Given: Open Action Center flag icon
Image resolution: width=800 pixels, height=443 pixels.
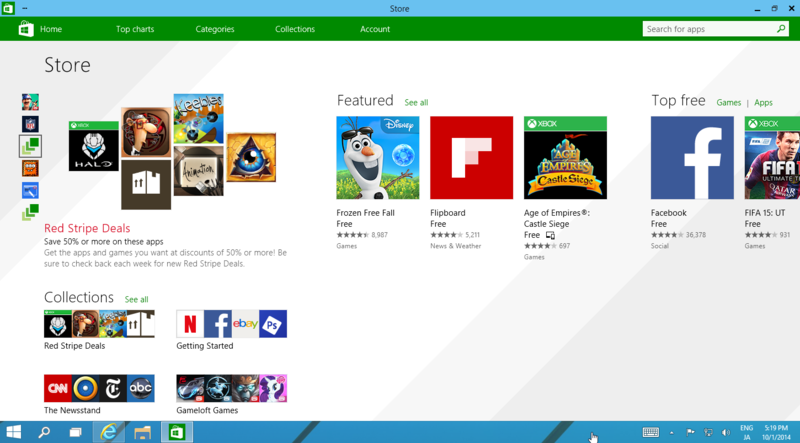Looking at the screenshot, I should 690,432.
